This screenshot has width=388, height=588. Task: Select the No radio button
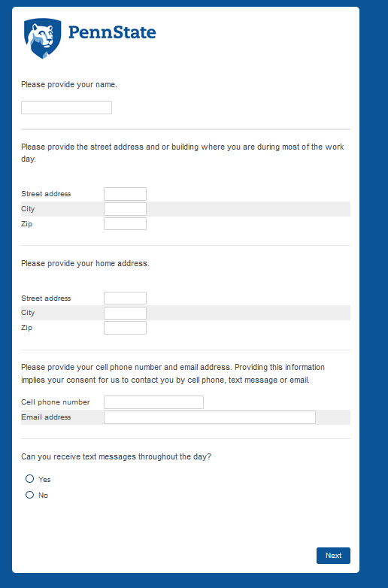(29, 495)
